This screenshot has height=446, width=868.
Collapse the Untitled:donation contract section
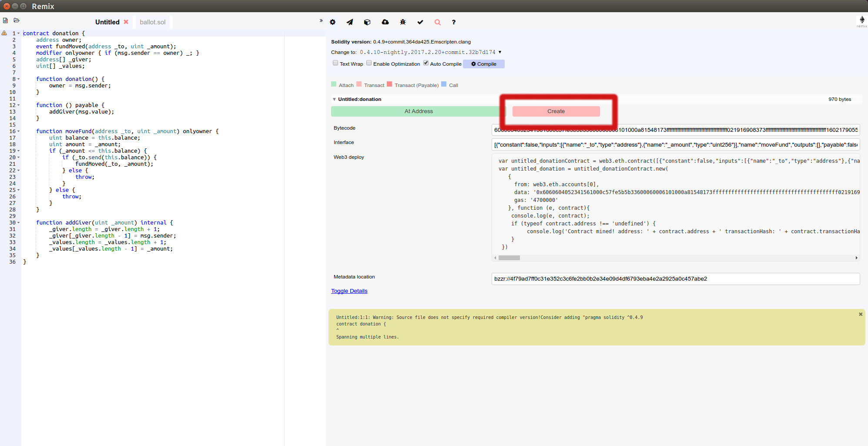(x=334, y=99)
